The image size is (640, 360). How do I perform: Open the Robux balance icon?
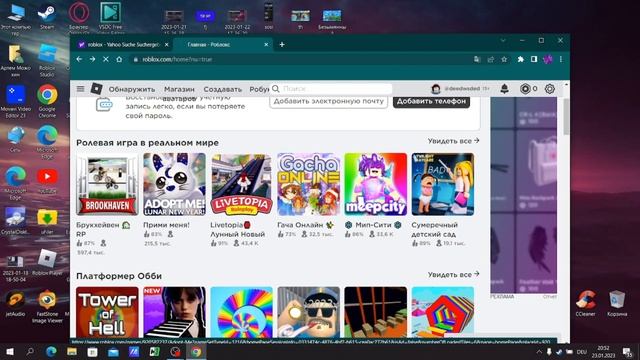(x=525, y=89)
